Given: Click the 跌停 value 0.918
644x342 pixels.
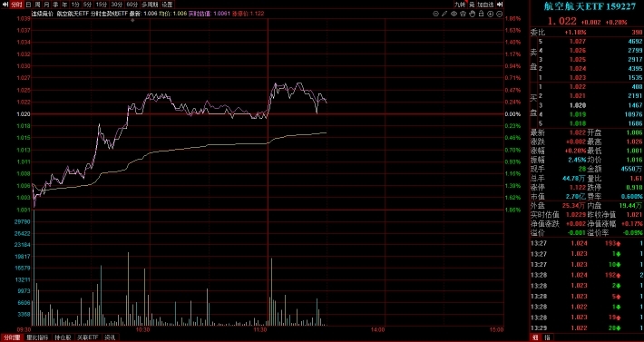Looking at the screenshot, I should [x=635, y=187].
